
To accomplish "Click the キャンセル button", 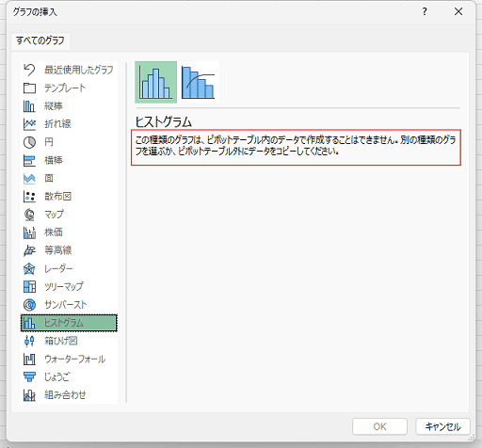I will coord(442,426).
